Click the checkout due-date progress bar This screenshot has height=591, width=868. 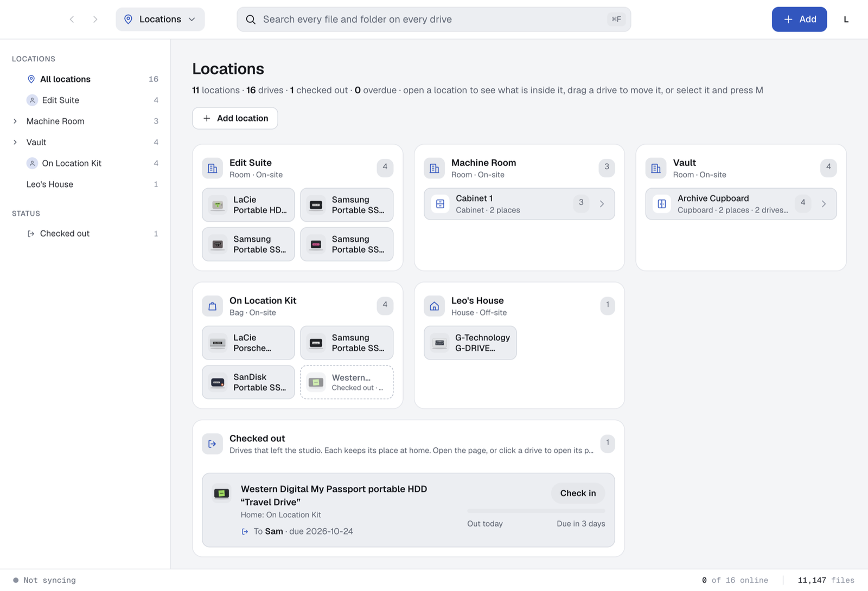pos(536,511)
